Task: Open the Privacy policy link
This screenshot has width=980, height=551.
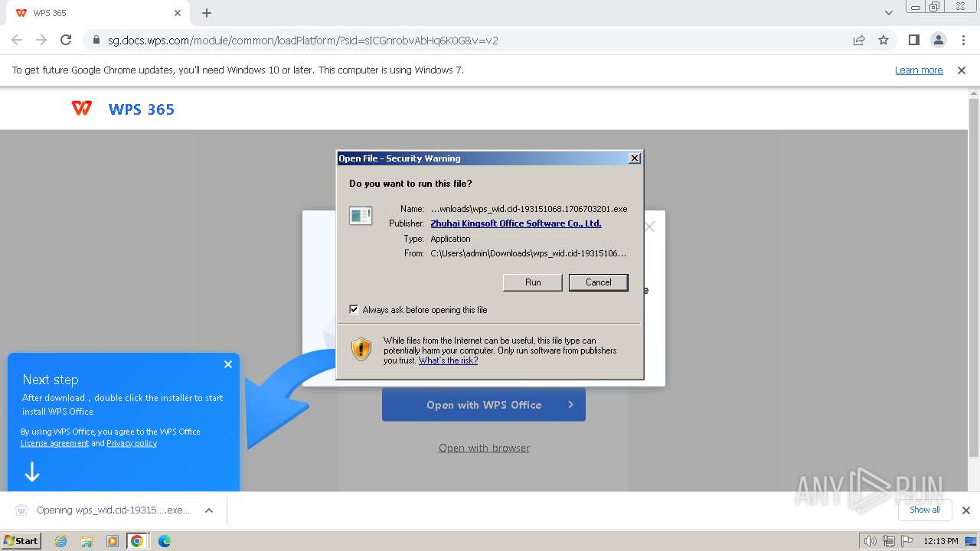Action: (132, 443)
